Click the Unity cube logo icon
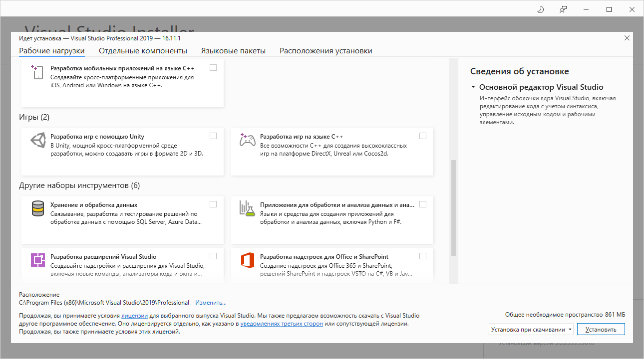 (38, 141)
